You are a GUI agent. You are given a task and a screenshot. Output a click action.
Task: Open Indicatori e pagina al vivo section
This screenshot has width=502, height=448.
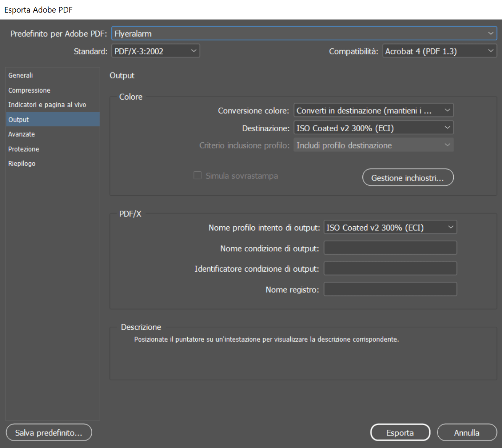47,105
